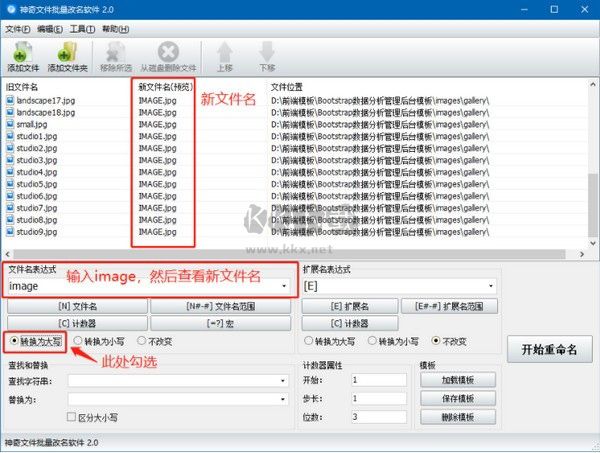Click the [E] 扩展名 button
600x453 pixels.
click(350, 306)
